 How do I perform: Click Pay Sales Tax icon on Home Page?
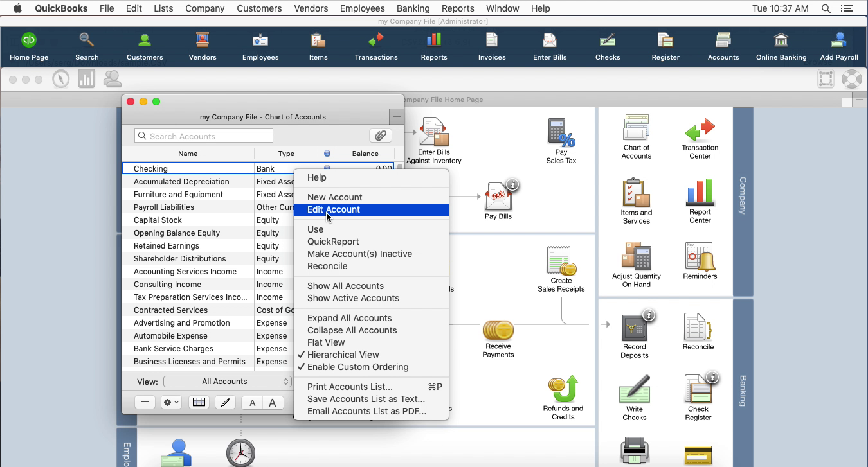click(561, 140)
